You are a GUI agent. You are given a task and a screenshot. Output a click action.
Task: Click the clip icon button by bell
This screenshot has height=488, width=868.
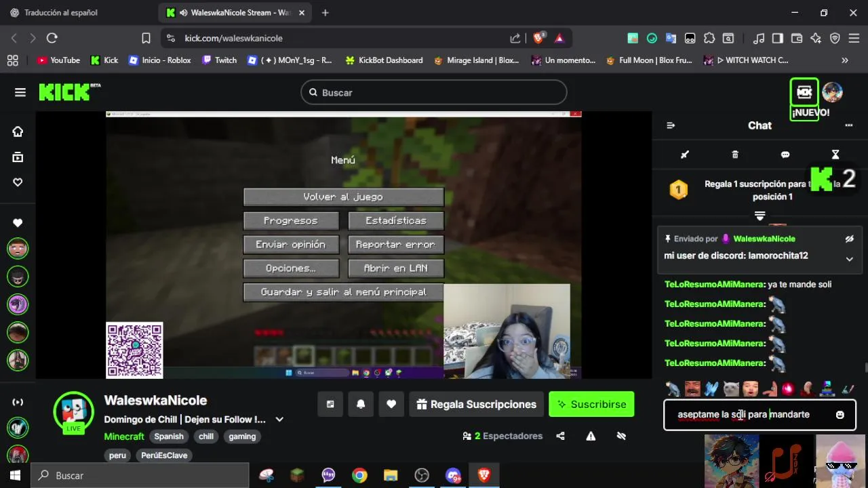point(330,405)
